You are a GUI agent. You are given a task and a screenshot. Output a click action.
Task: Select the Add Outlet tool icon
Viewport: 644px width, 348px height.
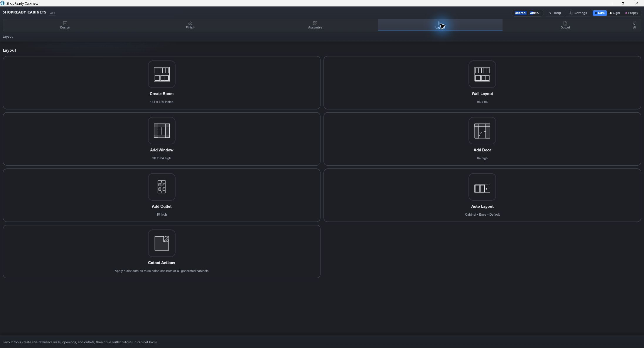click(x=161, y=187)
